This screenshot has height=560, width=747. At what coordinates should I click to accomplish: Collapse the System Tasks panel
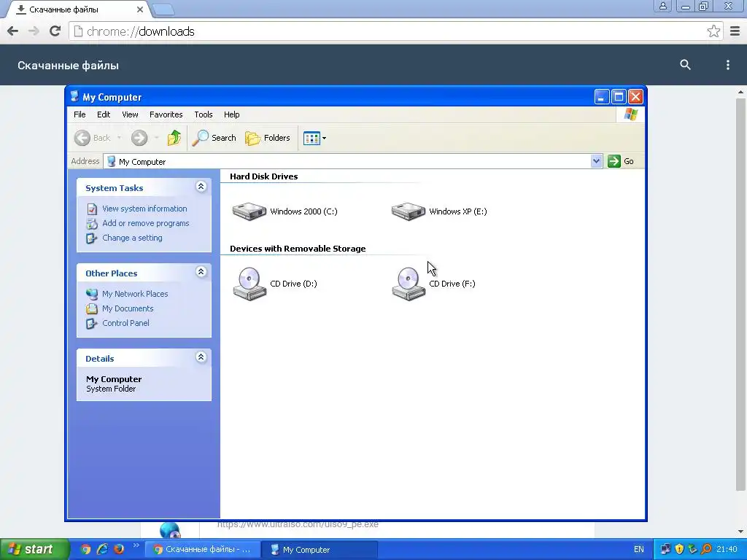[201, 187]
